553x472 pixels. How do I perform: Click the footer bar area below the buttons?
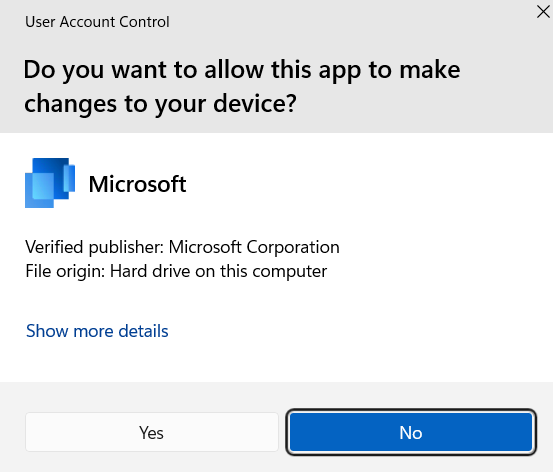[276, 463]
